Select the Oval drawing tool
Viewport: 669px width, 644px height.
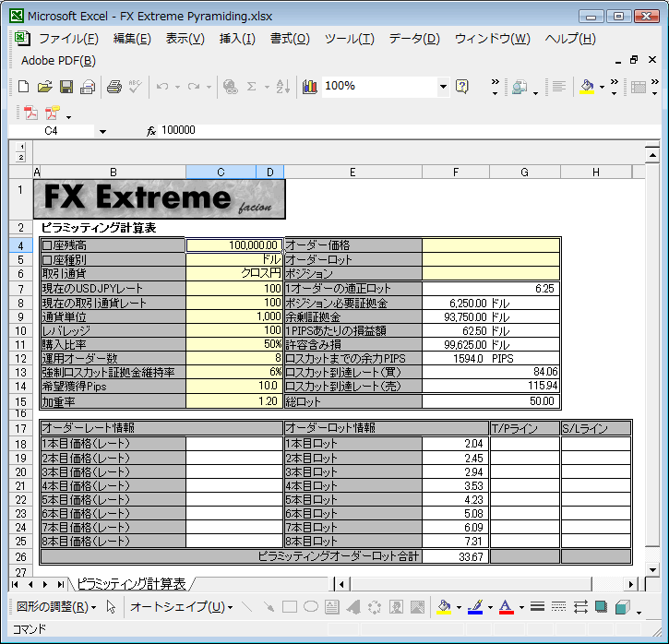click(311, 606)
